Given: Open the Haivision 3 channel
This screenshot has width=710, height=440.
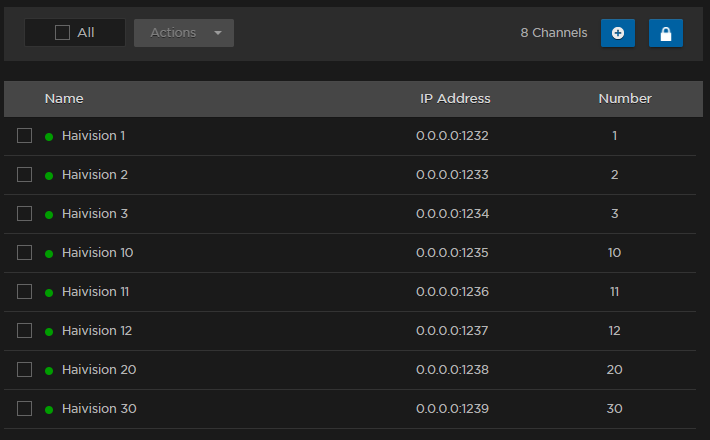Looking at the screenshot, I should point(95,214).
